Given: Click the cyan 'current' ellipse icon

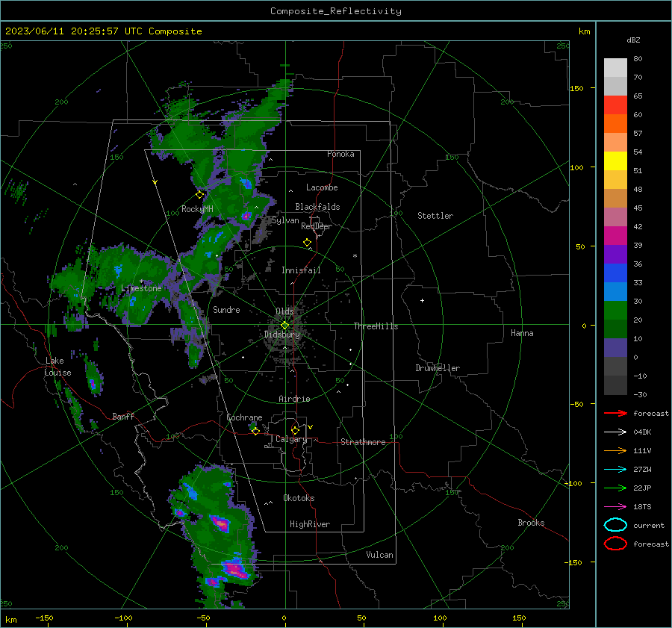Looking at the screenshot, I should (615, 525).
